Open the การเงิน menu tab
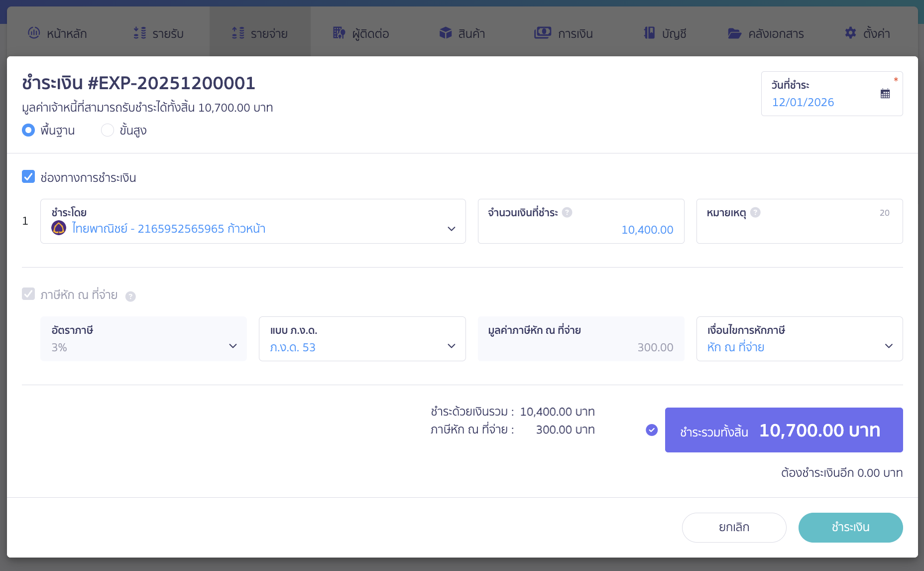The width and height of the screenshot is (924, 571). pyautogui.click(x=564, y=33)
